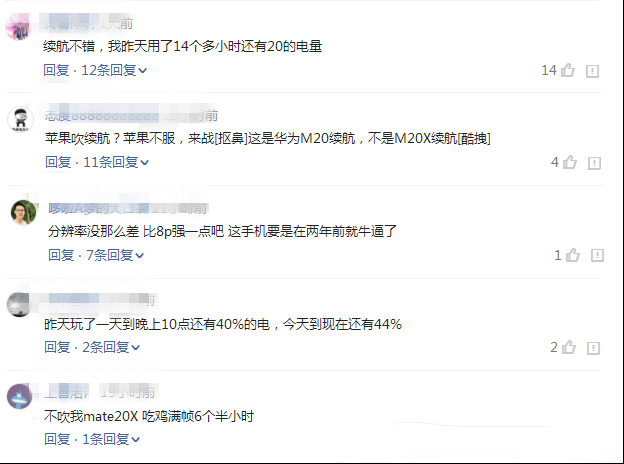
Task: Report the comment mentioning 华为M20续航
Action: click(x=594, y=163)
